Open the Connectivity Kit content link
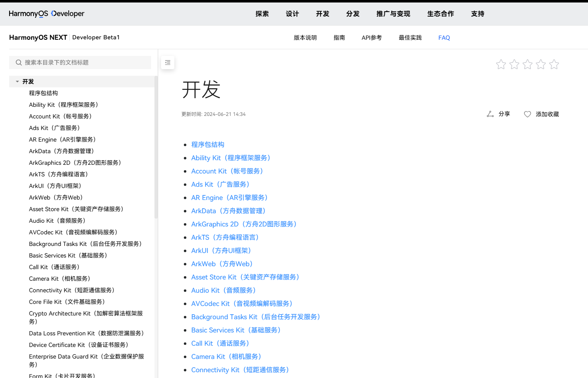Image resolution: width=588 pixels, height=378 pixels. (242, 370)
